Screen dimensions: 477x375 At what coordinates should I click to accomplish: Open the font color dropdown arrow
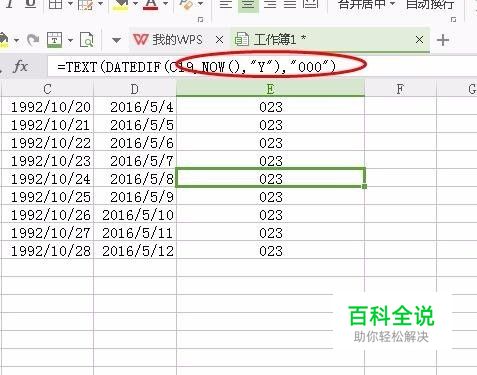[165, 4]
